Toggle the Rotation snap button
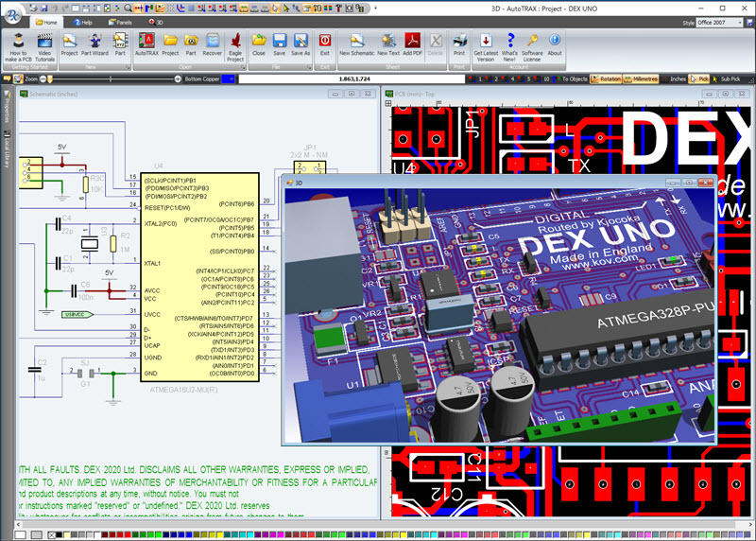Viewport: 756px width, 541px height. [x=606, y=79]
